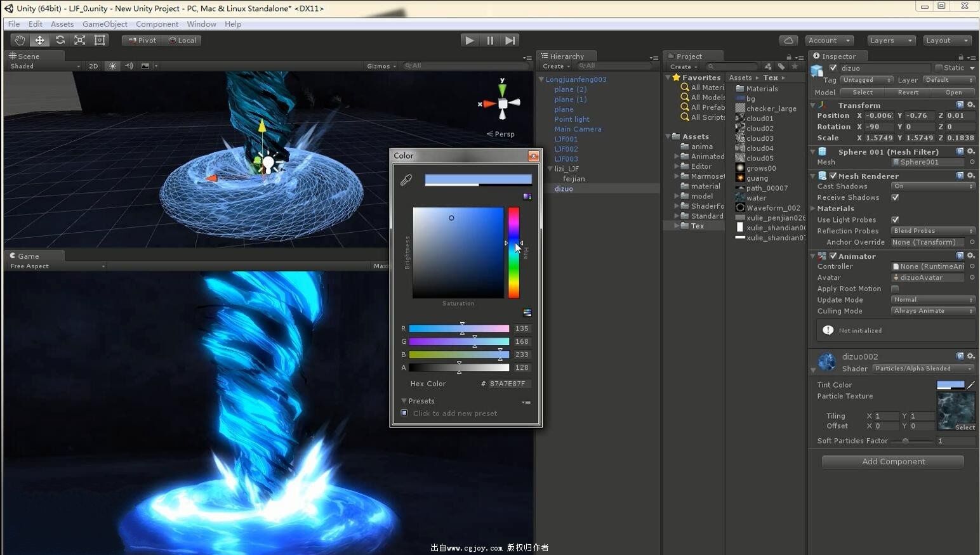Click the Project favorite star filter
The height and width of the screenshot is (555, 980).
tap(795, 66)
